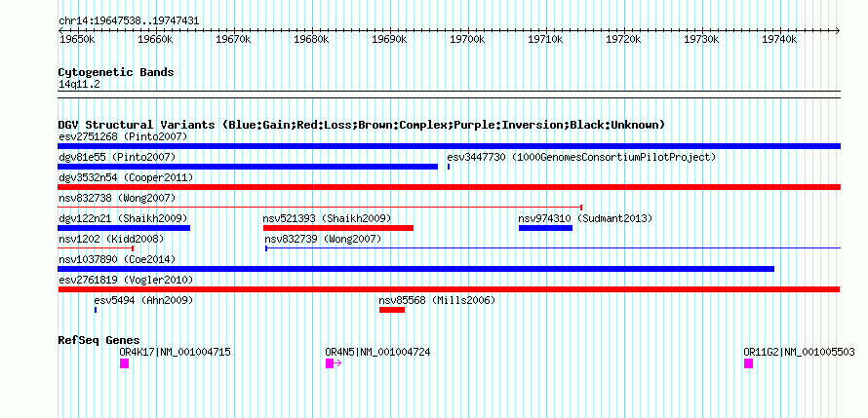Viewport: 868px width, 418px height.
Task: Click the 19650k ruler tick label
Action: (77, 39)
